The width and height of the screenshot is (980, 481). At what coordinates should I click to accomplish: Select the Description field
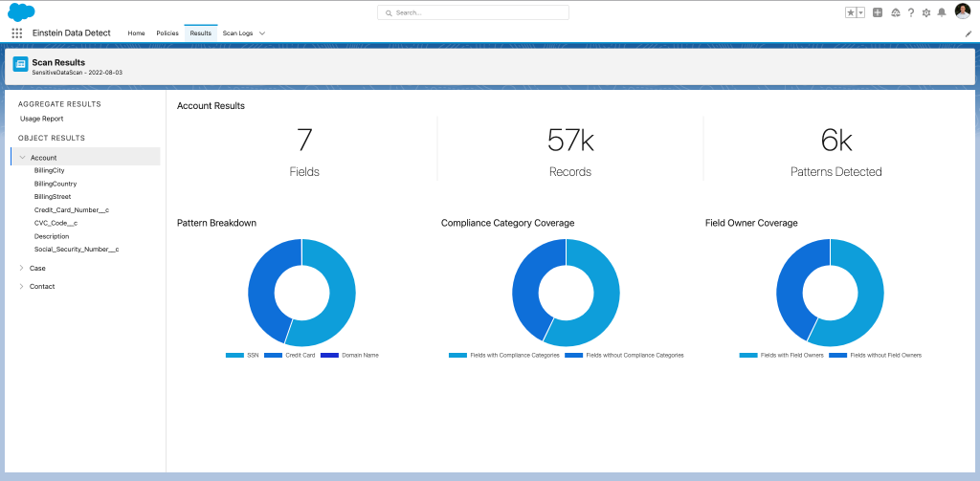[52, 236]
